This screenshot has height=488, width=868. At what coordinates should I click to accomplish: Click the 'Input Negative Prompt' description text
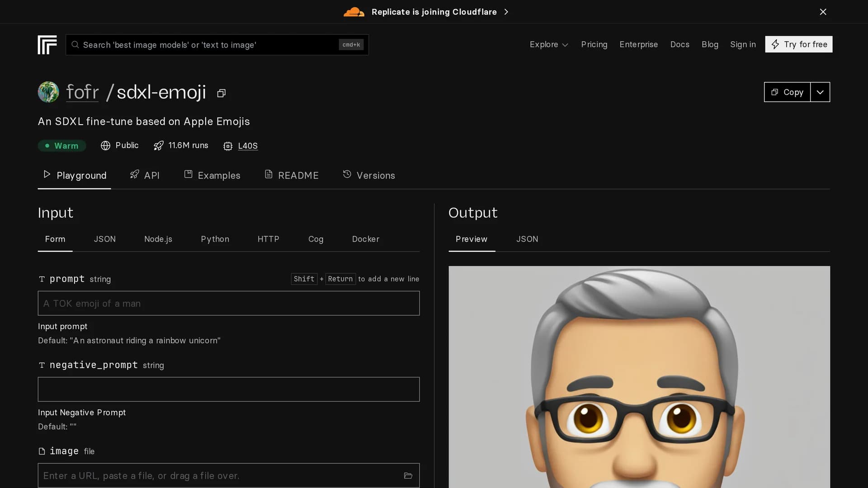click(x=82, y=412)
